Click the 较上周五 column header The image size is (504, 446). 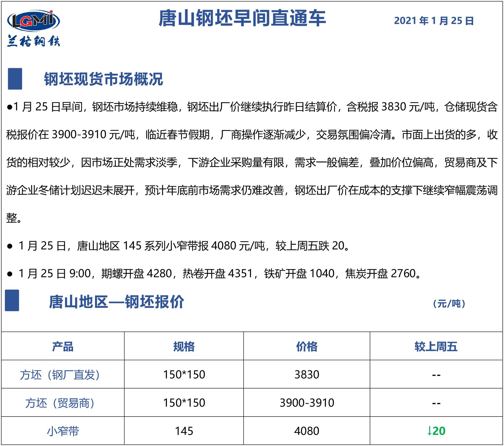pyautogui.click(x=436, y=346)
